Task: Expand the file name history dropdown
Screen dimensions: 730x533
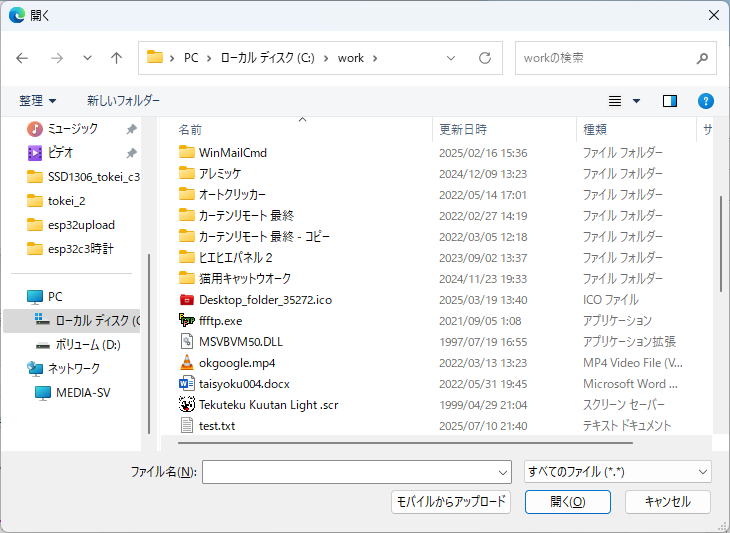Action: [502, 472]
